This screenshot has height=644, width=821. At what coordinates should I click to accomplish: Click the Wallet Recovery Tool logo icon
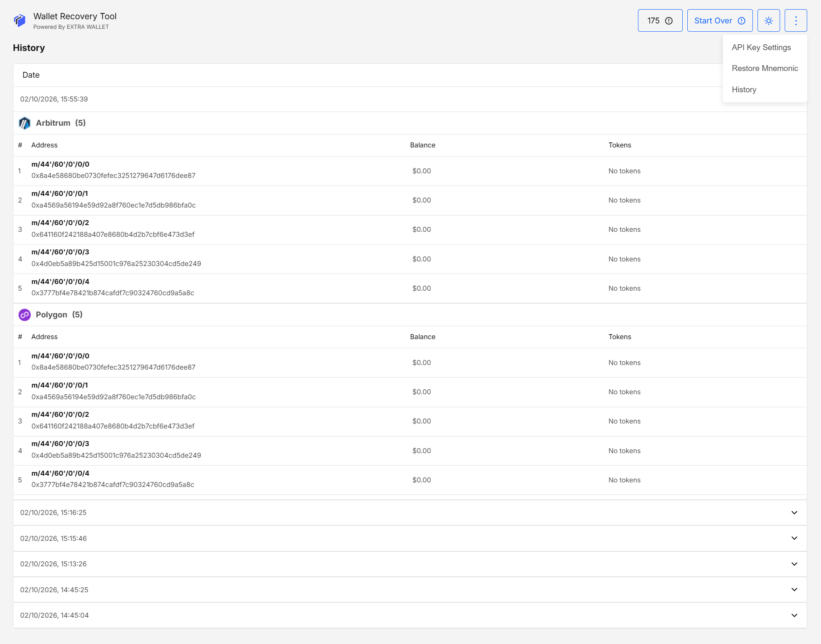point(20,20)
